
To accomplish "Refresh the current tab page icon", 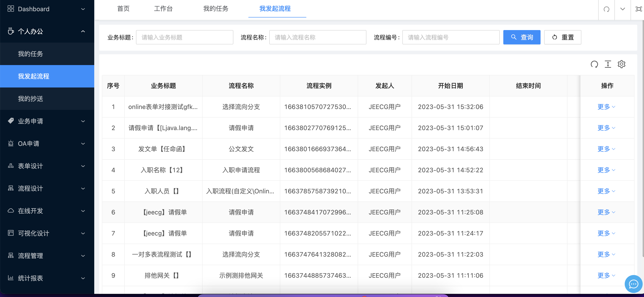I will [606, 9].
